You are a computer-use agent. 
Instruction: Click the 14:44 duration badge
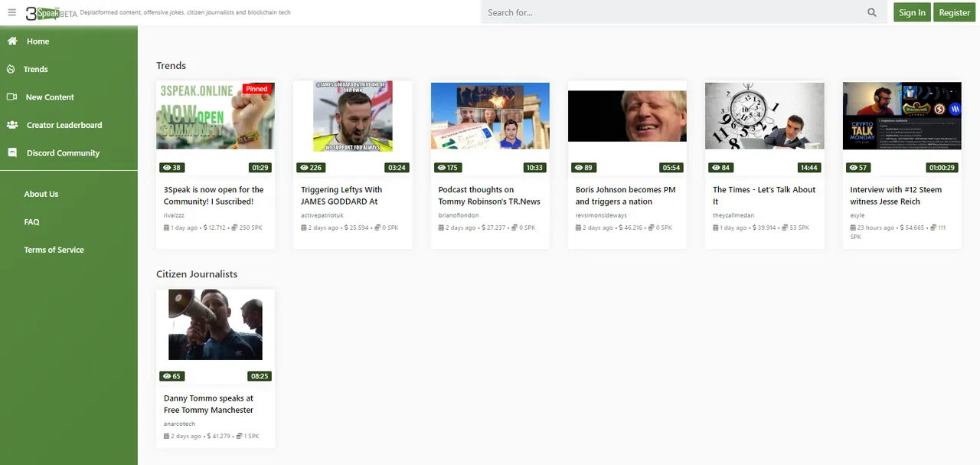click(x=808, y=168)
